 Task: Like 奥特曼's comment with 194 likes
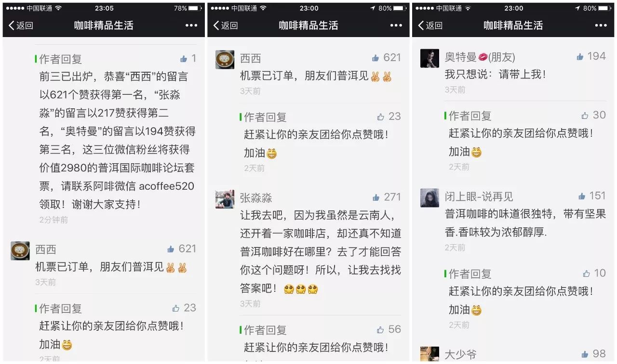[x=580, y=57]
